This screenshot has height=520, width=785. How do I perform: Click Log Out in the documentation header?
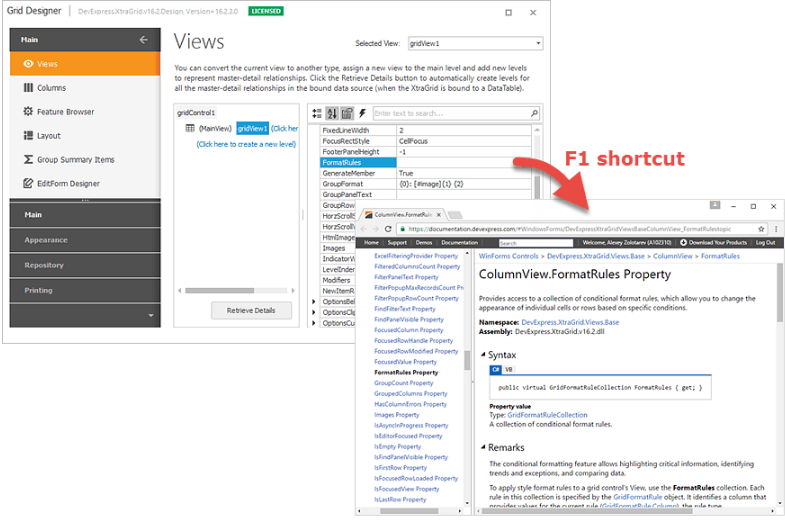pyautogui.click(x=765, y=243)
